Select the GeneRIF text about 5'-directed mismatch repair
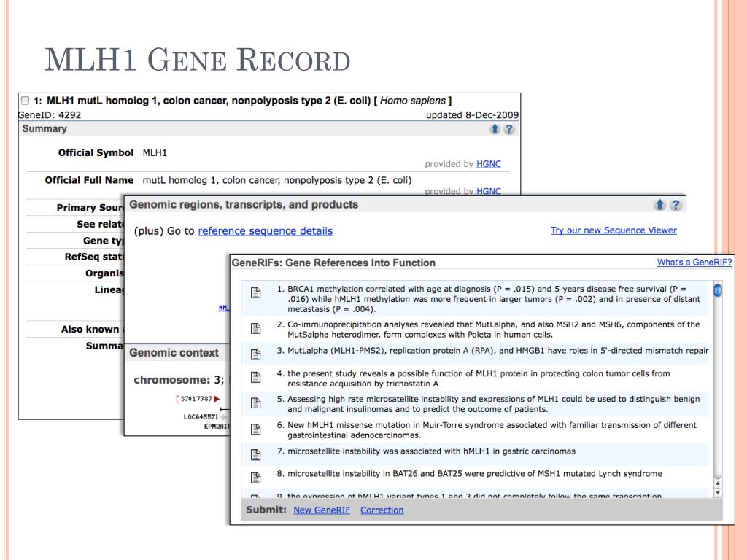Viewport: 747px width, 560px height. coord(498,351)
